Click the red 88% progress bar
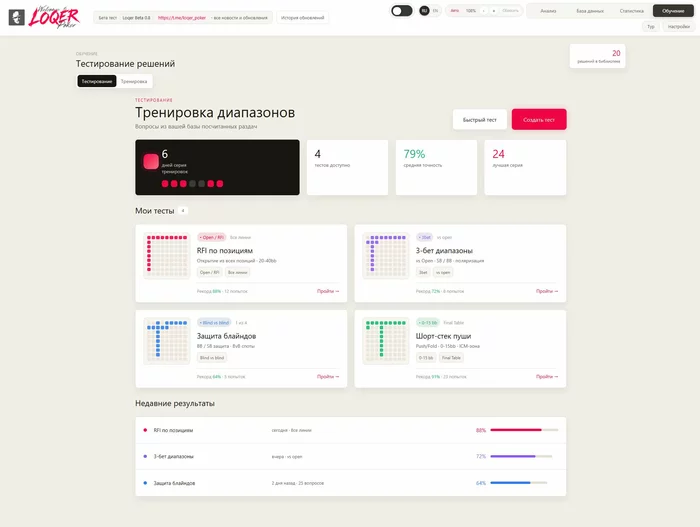This screenshot has height=527, width=700. [x=524, y=430]
